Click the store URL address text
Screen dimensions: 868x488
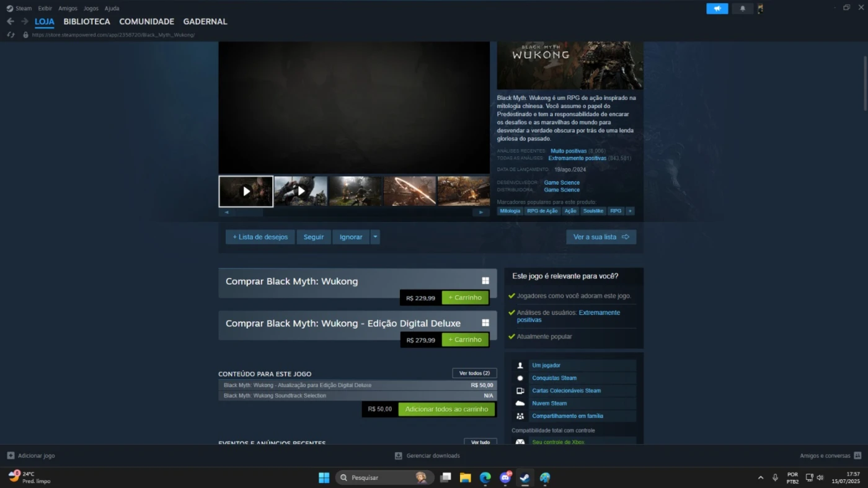113,35
